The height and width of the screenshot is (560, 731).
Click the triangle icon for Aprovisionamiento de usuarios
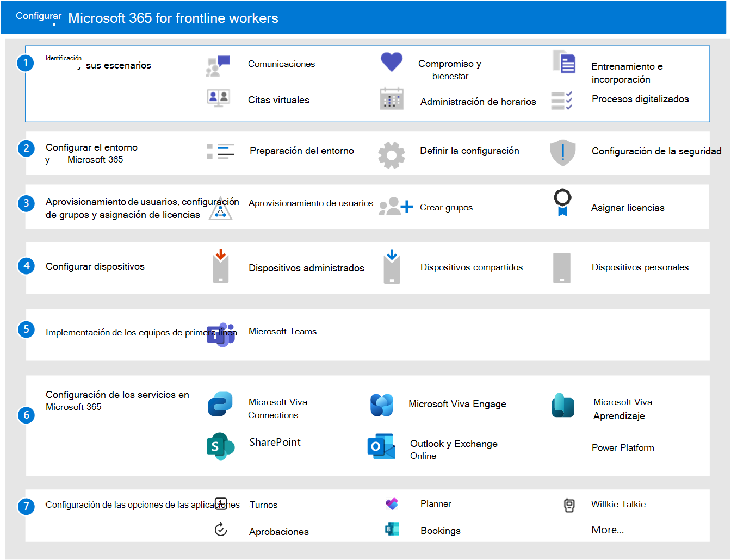(x=221, y=209)
